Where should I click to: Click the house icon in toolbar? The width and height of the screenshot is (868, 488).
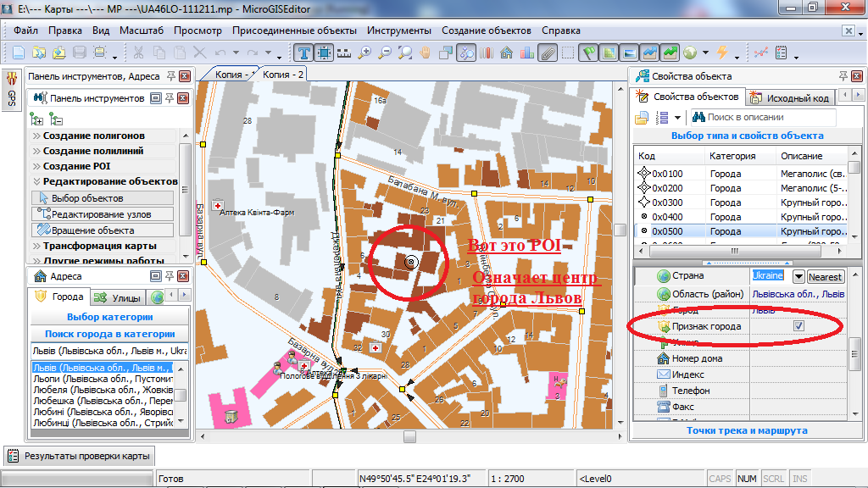(506, 53)
